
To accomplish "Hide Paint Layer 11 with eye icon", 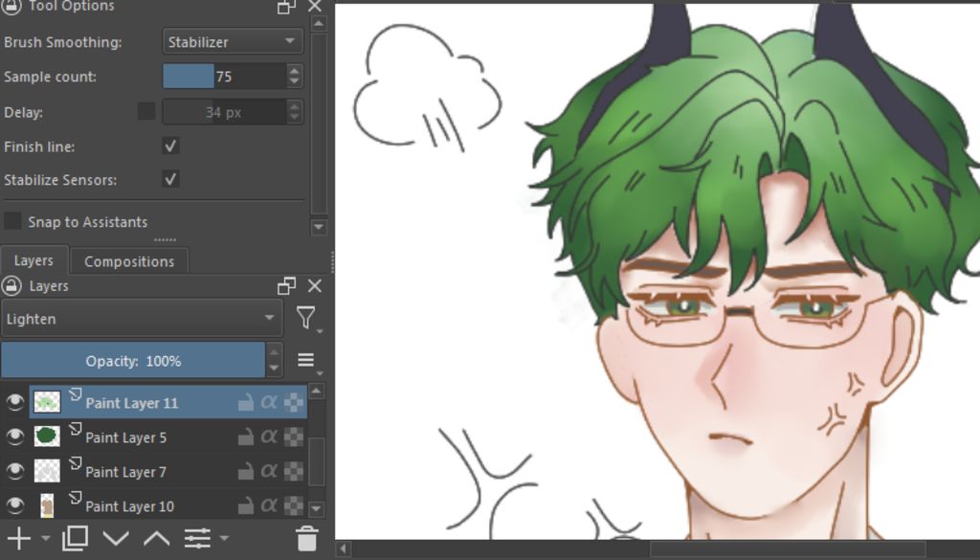I will tap(14, 402).
